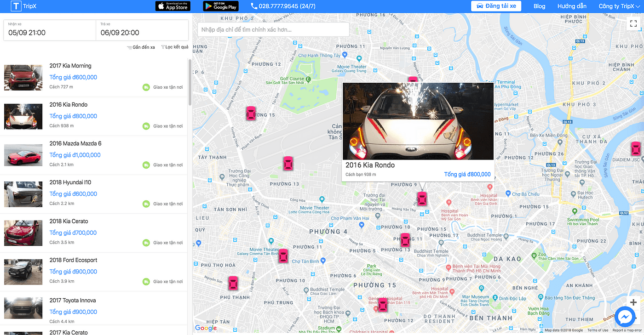Open the 2018 Ford Ecosport thumbnail
644x335 pixels.
23,272
